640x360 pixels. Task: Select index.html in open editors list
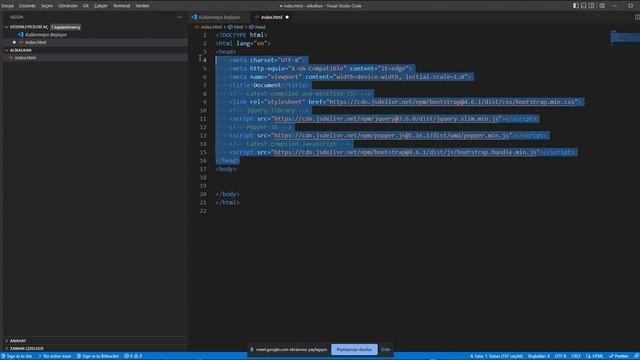36,42
